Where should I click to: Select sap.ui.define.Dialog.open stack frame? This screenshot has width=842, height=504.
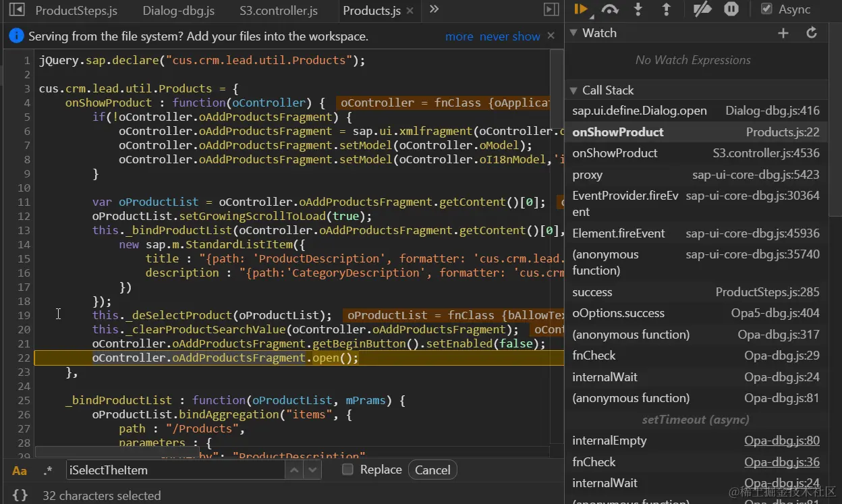click(696, 111)
